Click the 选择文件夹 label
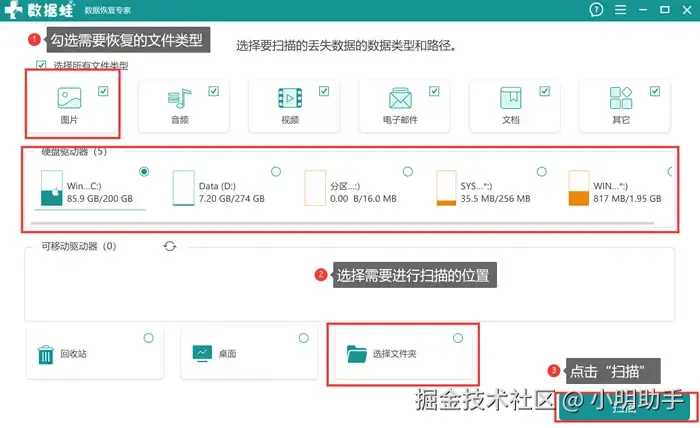700x428 pixels. point(395,354)
